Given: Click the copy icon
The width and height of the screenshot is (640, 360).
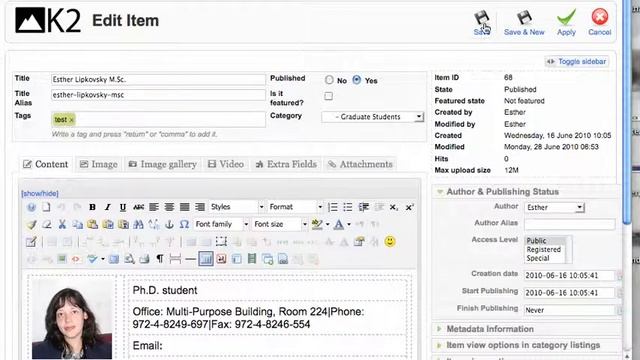Looking at the screenshot, I should click(77, 224).
